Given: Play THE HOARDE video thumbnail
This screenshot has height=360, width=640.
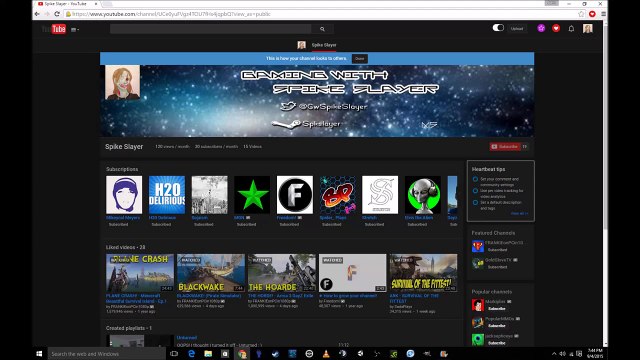Looking at the screenshot, I should coord(282,273).
